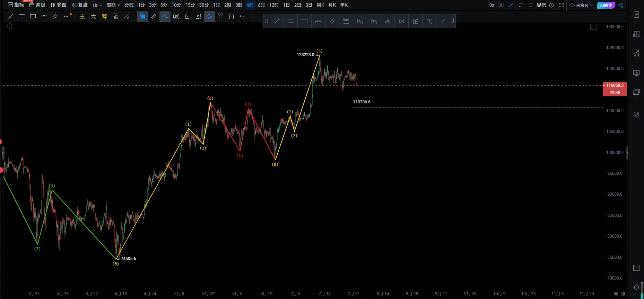Select the 1时 timeframe

(216, 5)
